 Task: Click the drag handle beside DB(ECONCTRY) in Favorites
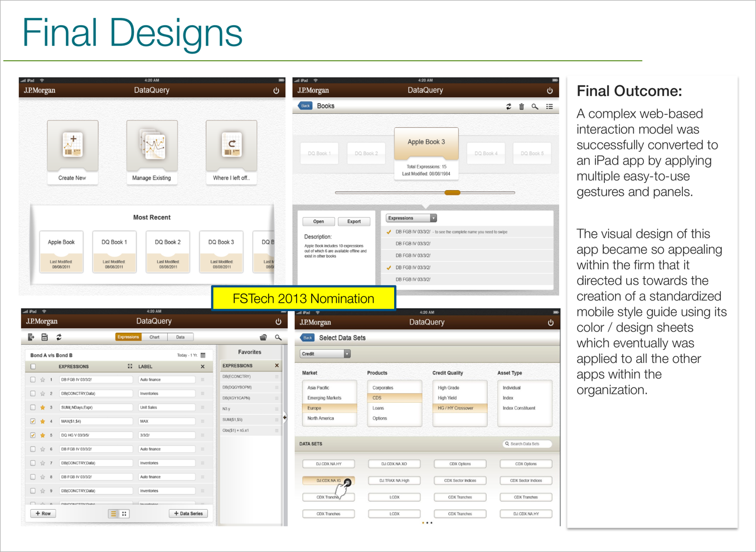coord(277,377)
